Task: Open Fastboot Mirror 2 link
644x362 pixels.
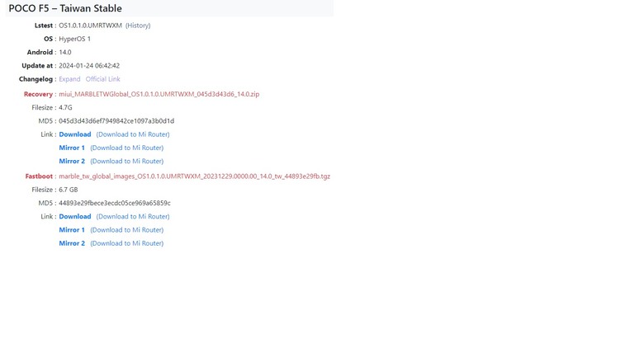Action: tap(72, 243)
